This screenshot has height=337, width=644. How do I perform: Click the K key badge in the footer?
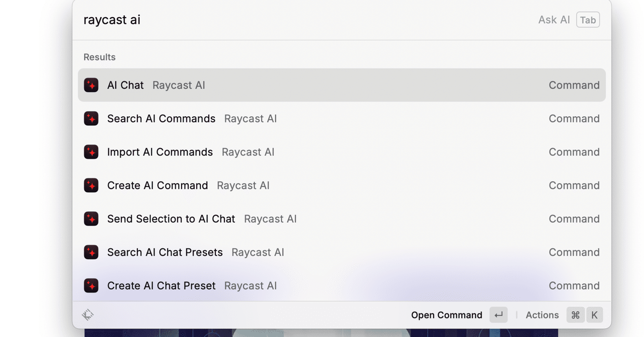click(595, 315)
